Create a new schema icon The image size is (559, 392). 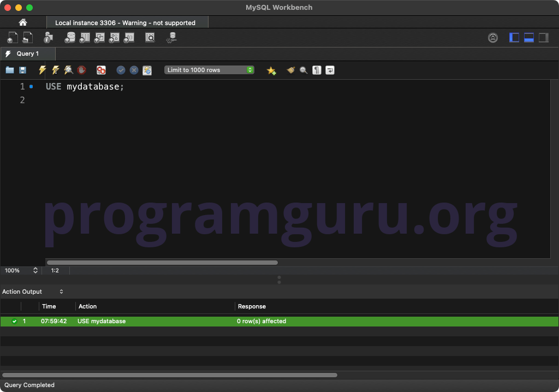click(70, 38)
